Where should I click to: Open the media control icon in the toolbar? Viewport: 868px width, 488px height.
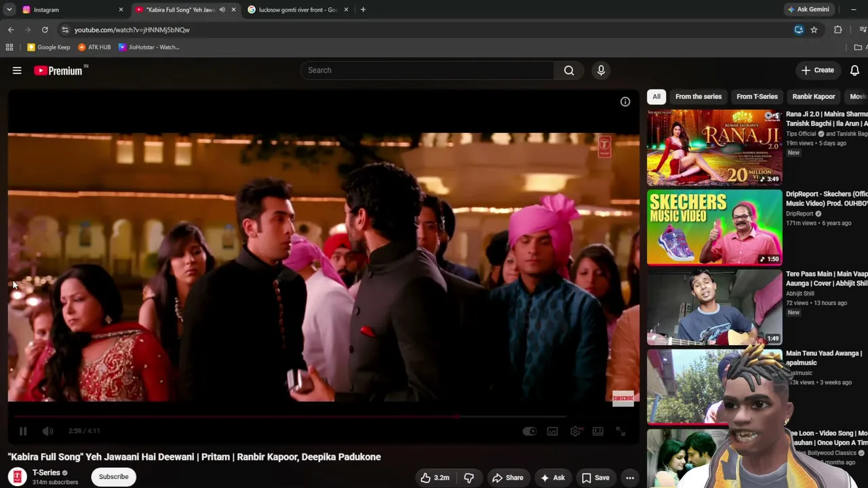(x=863, y=30)
